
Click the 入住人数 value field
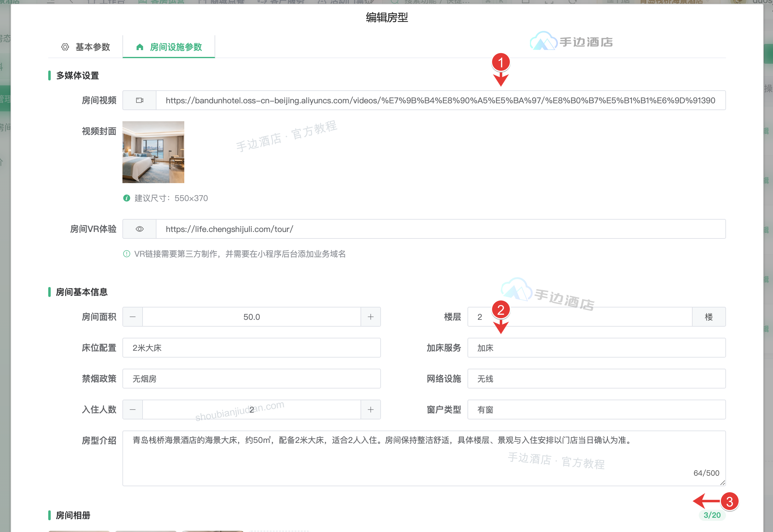click(x=252, y=409)
